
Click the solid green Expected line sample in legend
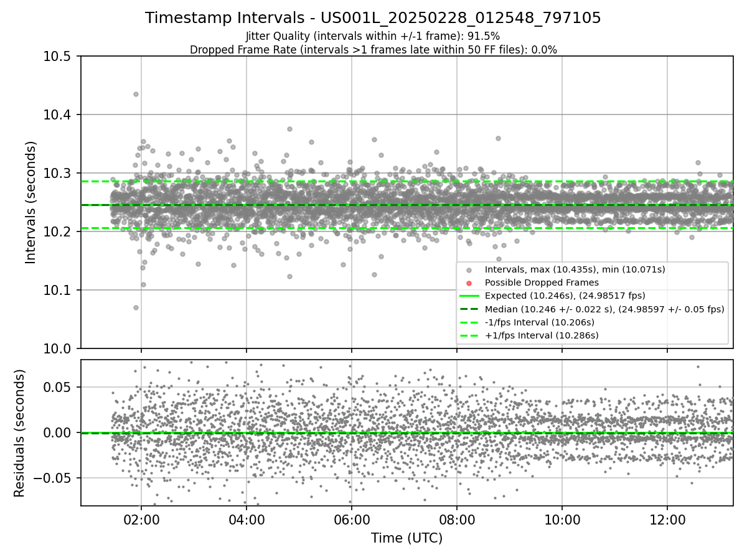pyautogui.click(x=469, y=296)
